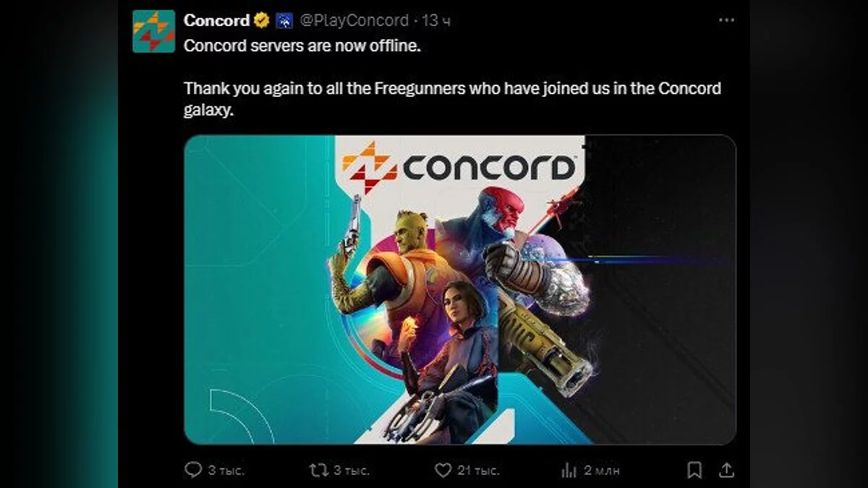Viewport: 868px width, 488px height.
Task: Click the share upload arrow icon
Action: click(728, 470)
